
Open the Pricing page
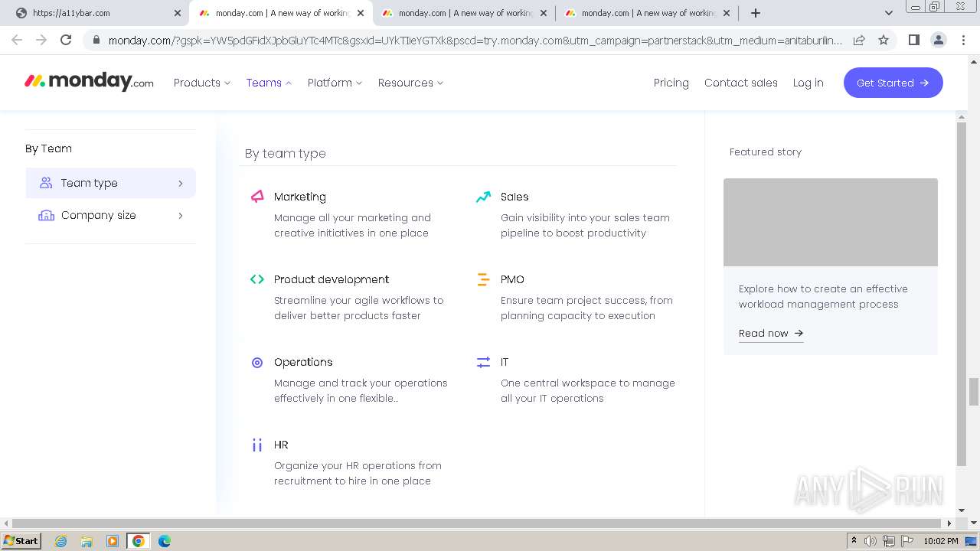coord(671,83)
